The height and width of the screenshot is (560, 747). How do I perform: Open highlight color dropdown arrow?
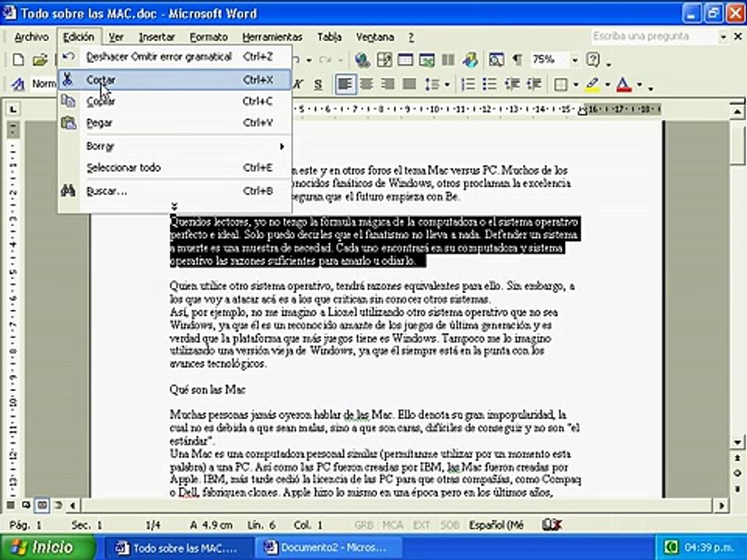(608, 85)
